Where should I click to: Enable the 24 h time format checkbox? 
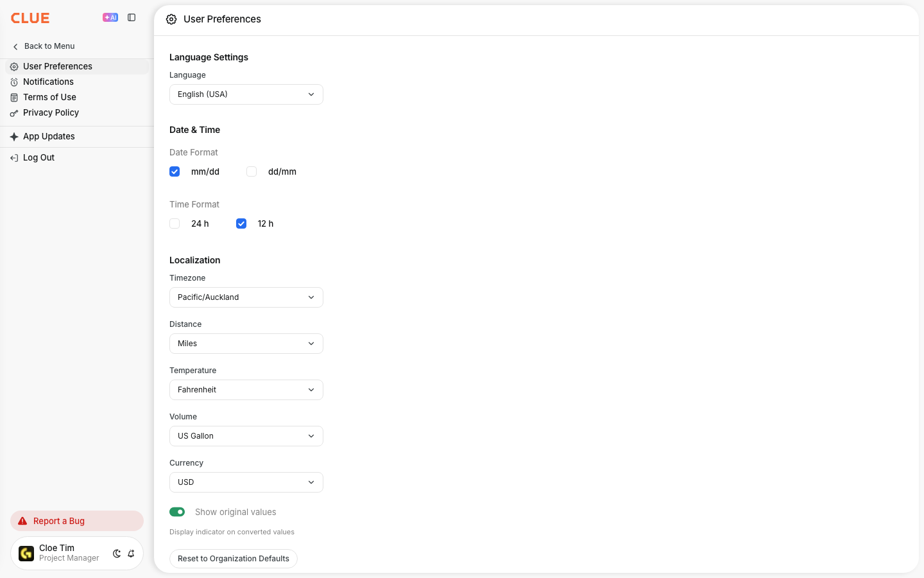coord(175,223)
